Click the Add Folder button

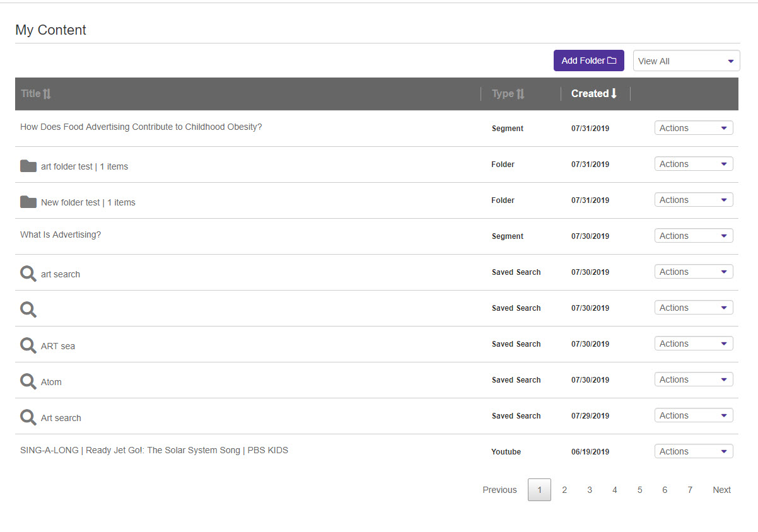click(x=589, y=61)
